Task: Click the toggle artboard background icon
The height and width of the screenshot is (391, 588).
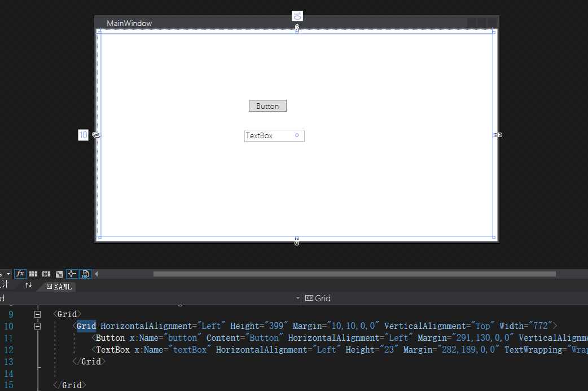Action: click(59, 274)
